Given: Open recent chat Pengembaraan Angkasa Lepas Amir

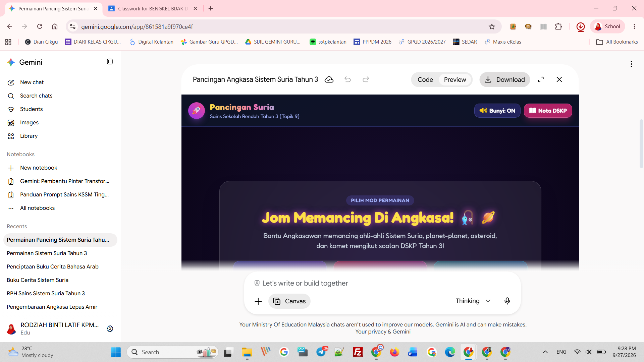Looking at the screenshot, I should click(60, 307).
